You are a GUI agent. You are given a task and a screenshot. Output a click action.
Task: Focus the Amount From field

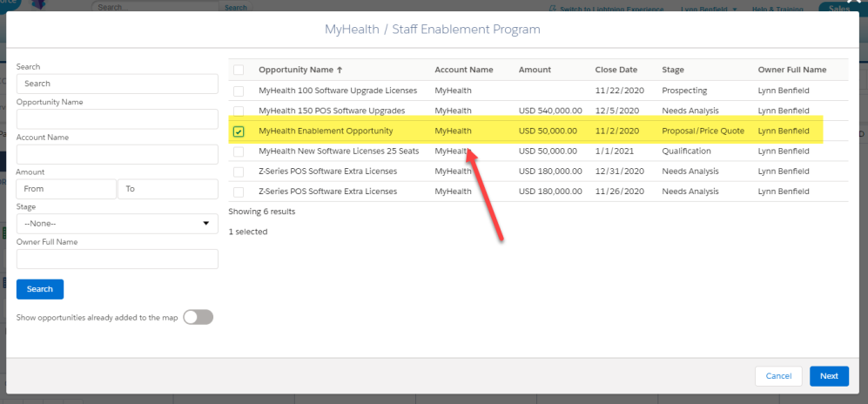(66, 189)
